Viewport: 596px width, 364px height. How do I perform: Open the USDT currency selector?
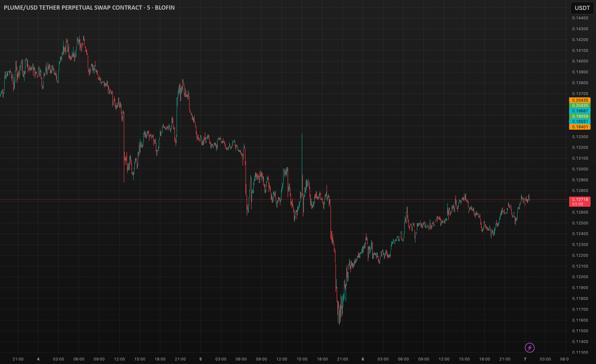click(582, 8)
